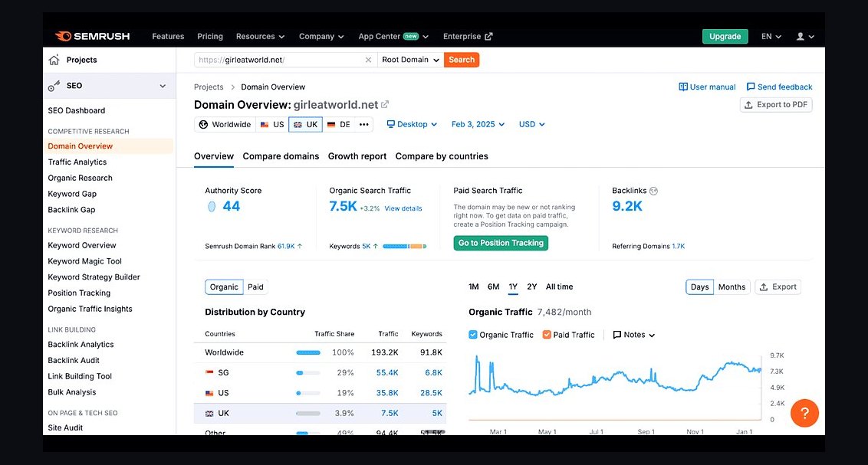Click the user profile icon
This screenshot has width=868, height=465.
click(800, 37)
